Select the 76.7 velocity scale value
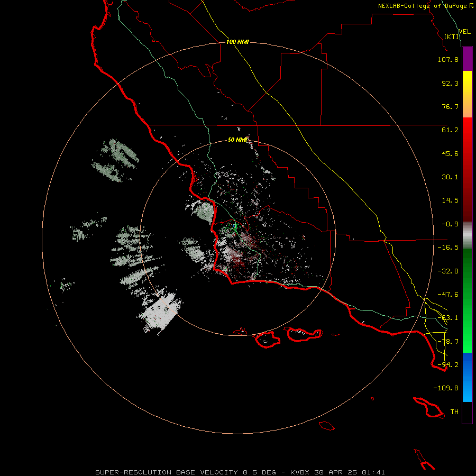 point(450,106)
